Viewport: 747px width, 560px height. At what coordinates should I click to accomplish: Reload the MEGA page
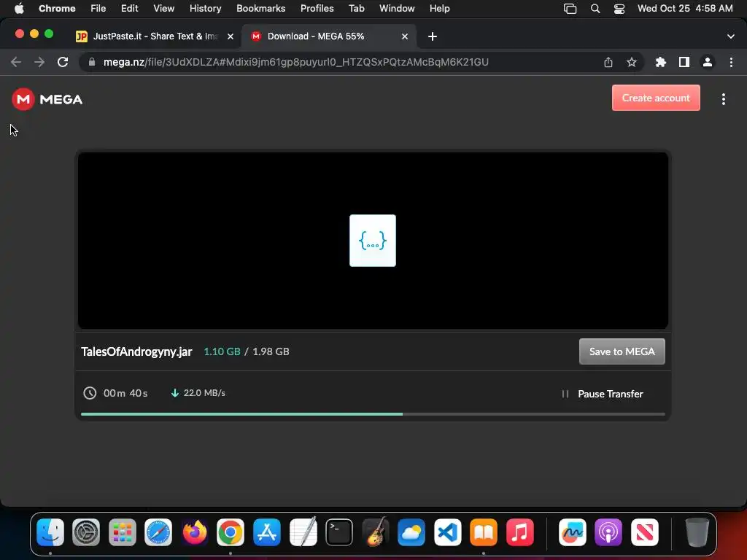(x=63, y=62)
